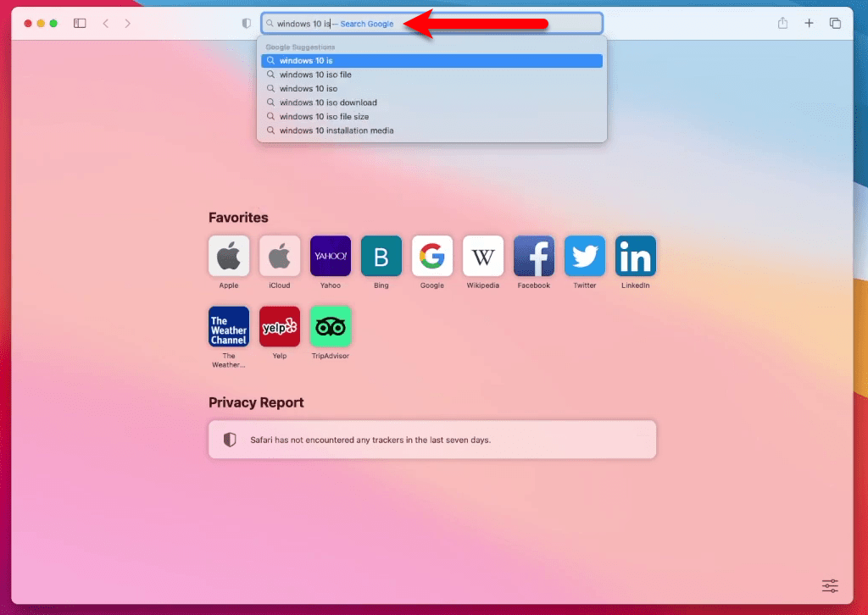This screenshot has height=615, width=868.
Task: Click the Favorites heading
Action: point(238,218)
